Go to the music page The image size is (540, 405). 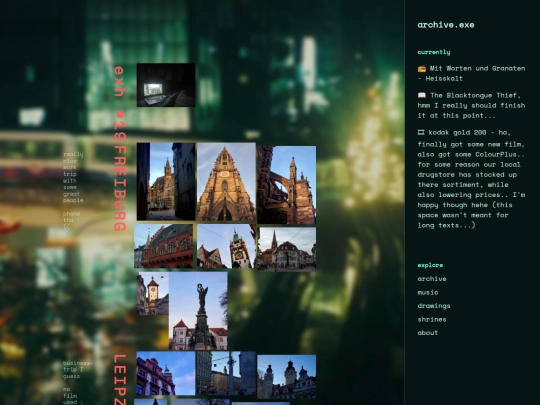tap(428, 292)
